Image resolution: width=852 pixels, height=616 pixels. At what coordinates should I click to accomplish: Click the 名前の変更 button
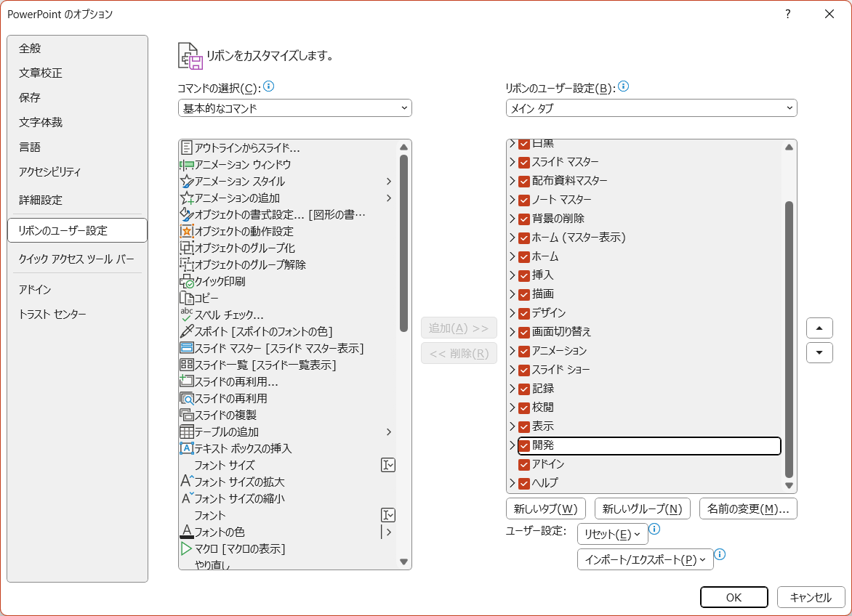coord(748,509)
